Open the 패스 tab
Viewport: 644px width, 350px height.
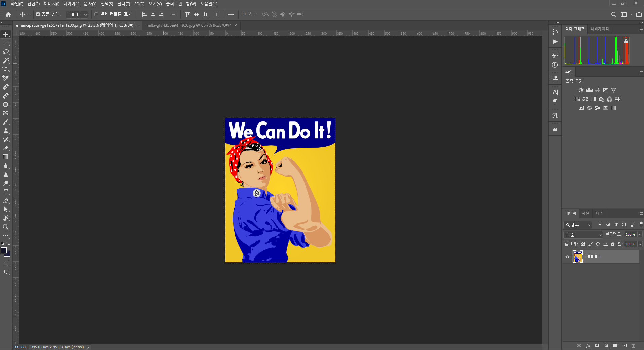coord(599,213)
